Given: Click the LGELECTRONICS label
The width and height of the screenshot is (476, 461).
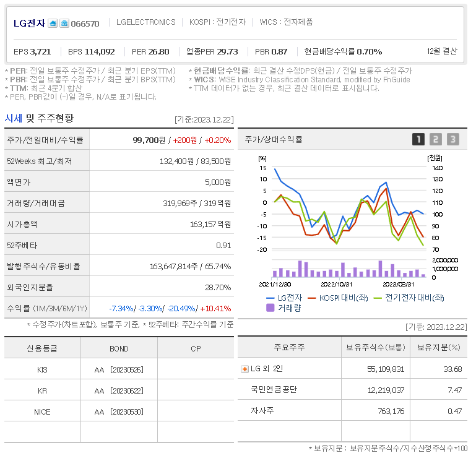Looking at the screenshot, I should (x=146, y=22).
